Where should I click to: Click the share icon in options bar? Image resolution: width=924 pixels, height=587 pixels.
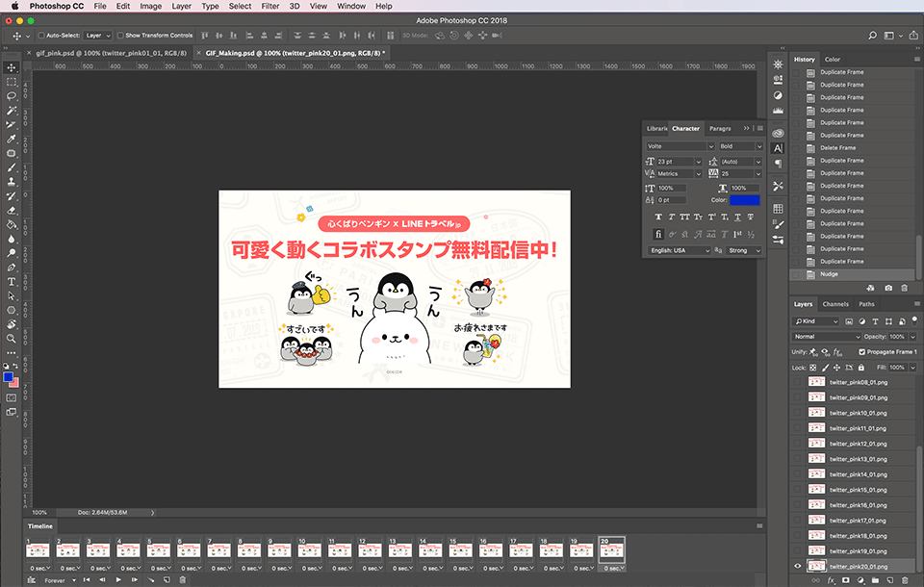point(913,36)
